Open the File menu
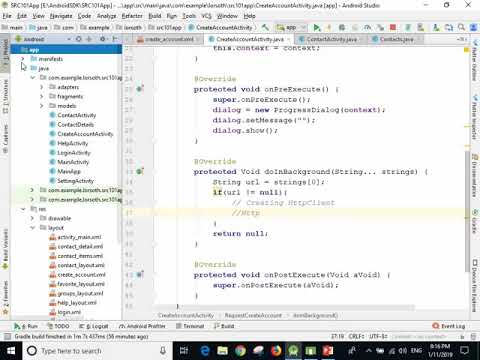This screenshot has height=360, width=480. (x=7, y=16)
